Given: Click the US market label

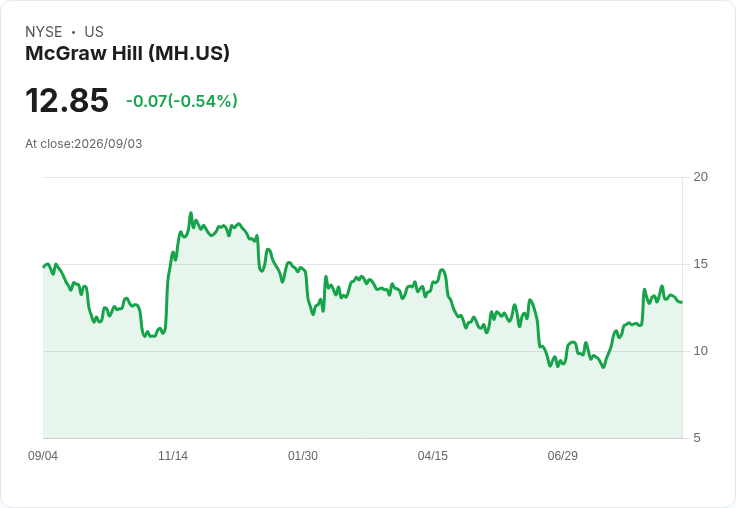Looking at the screenshot, I should 94,32.
